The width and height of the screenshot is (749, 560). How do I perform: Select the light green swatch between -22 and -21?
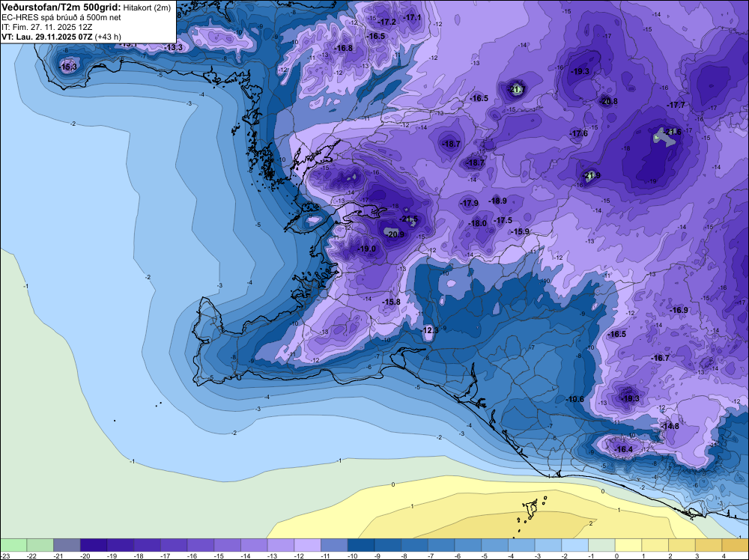[40, 545]
